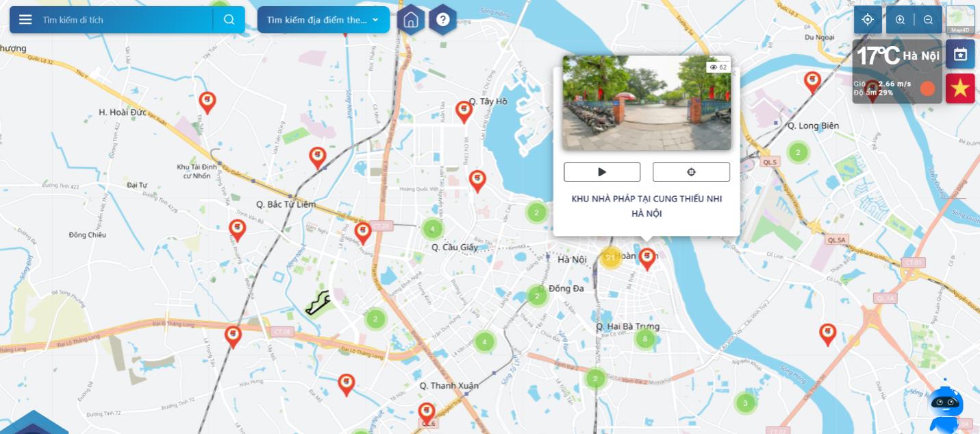
Task: Open the blue chatbot robot assistant
Action: [x=946, y=406]
